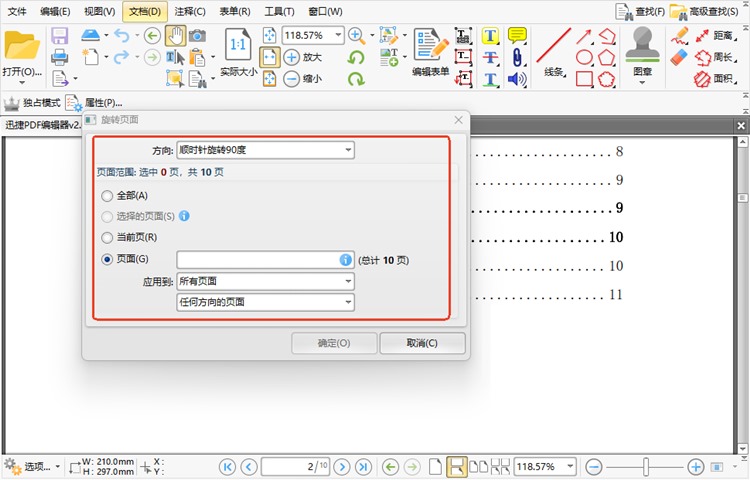Viewport: 750px width, 480px height.
Task: Click the actual size 1:1 icon
Action: [x=238, y=44]
